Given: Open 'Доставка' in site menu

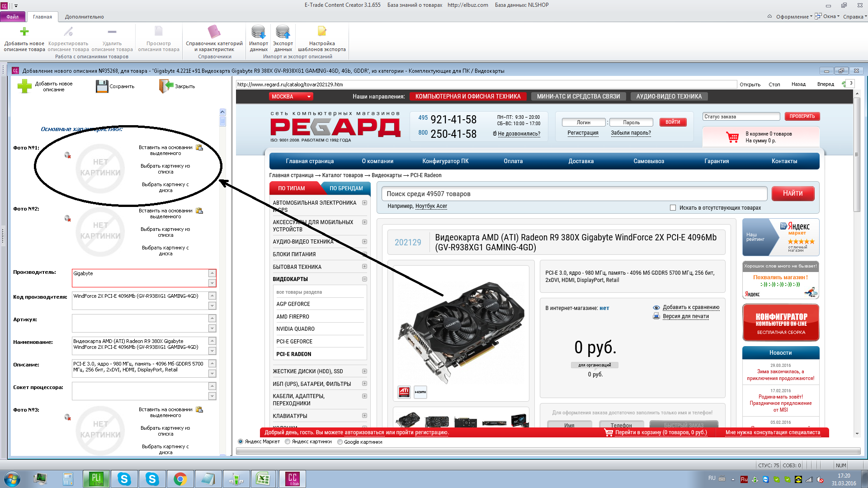Looking at the screenshot, I should click(x=581, y=161).
